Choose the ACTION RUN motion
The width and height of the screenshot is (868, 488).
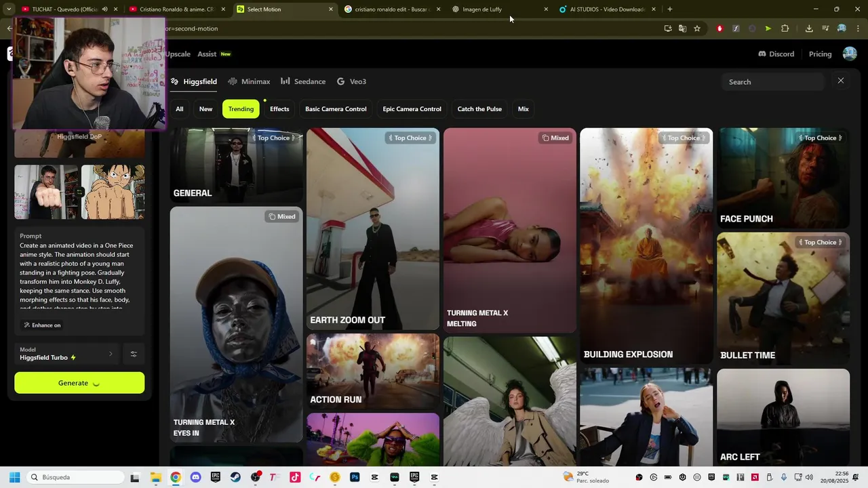[372, 371]
